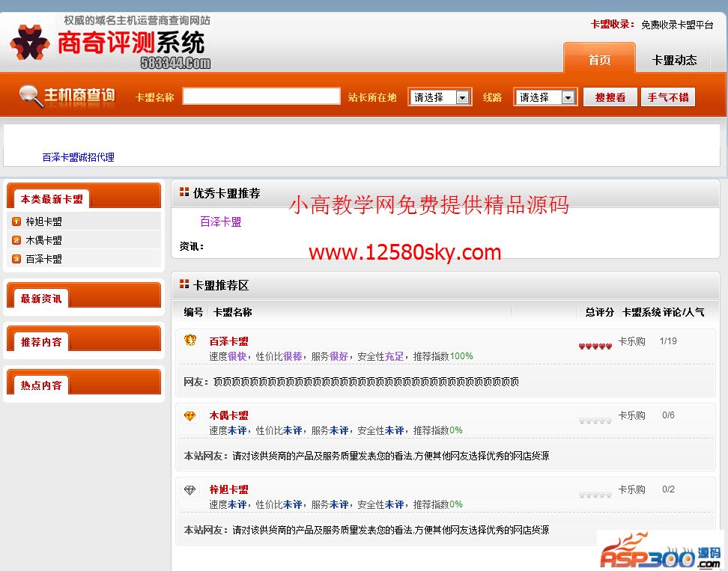Click 卡乐购 in the 梓旭卡盟 row

(632, 490)
